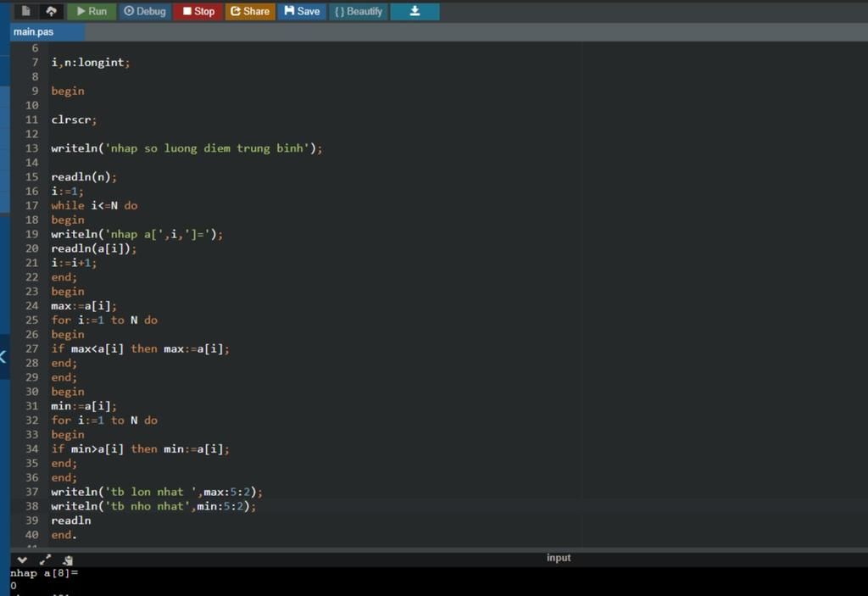Image resolution: width=868 pixels, height=596 pixels.
Task: Copy the console output
Action: (68, 560)
